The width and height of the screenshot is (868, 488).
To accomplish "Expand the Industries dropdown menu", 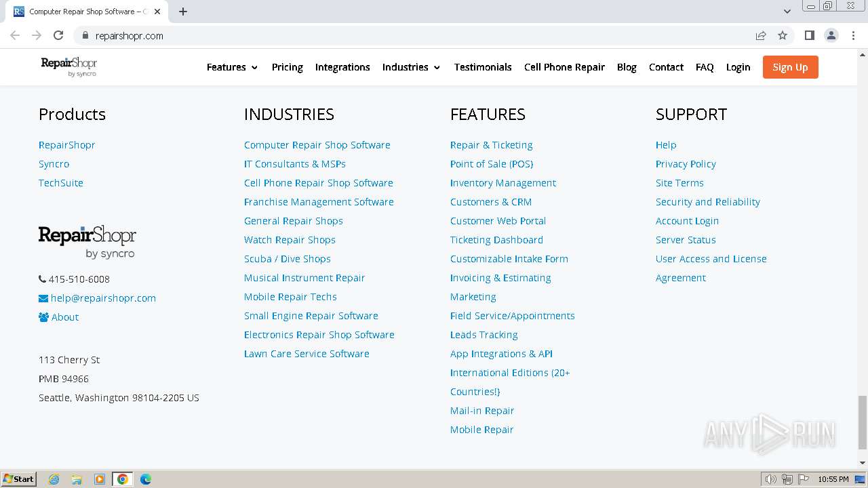I will click(412, 67).
